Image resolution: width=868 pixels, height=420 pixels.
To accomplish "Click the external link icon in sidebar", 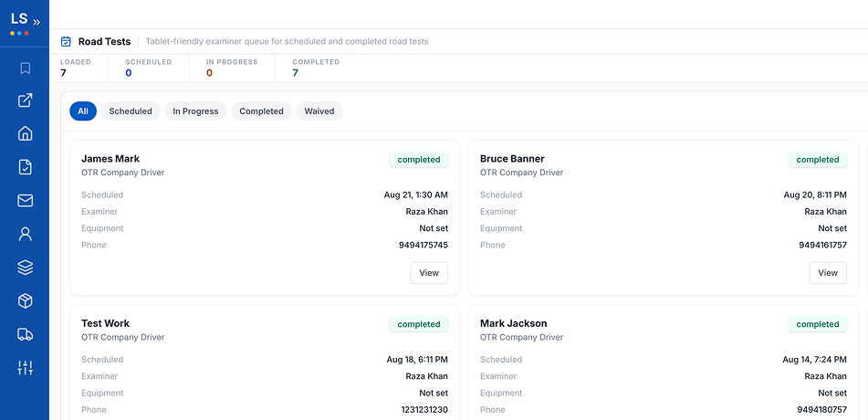I will point(25,100).
